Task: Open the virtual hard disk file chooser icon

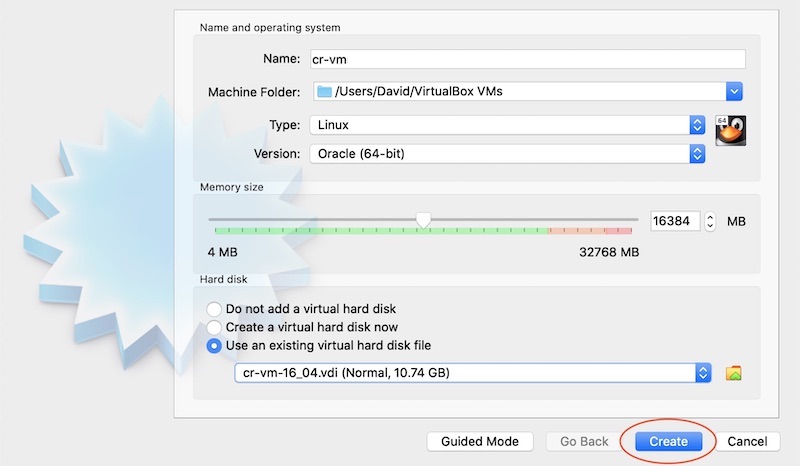Action: 733,373
